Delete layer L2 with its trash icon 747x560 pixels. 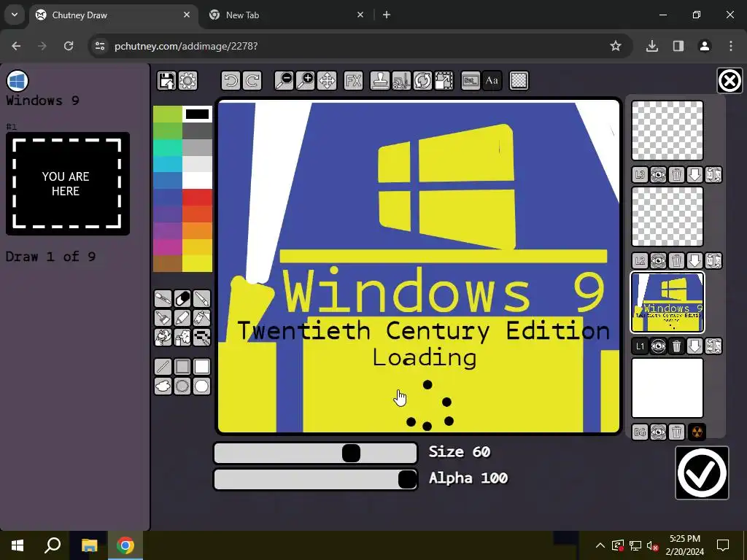(x=676, y=260)
